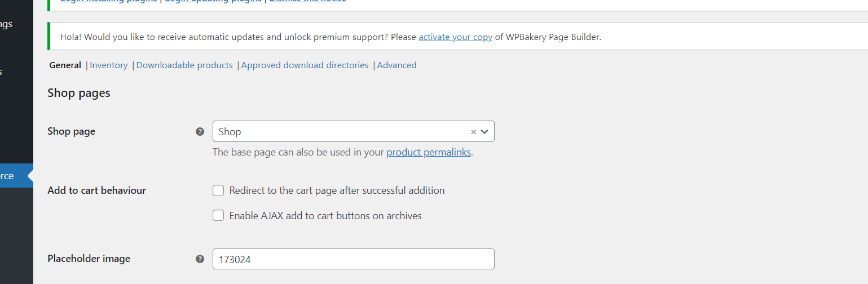
Task: Open the Downloadable products tab
Action: click(184, 65)
